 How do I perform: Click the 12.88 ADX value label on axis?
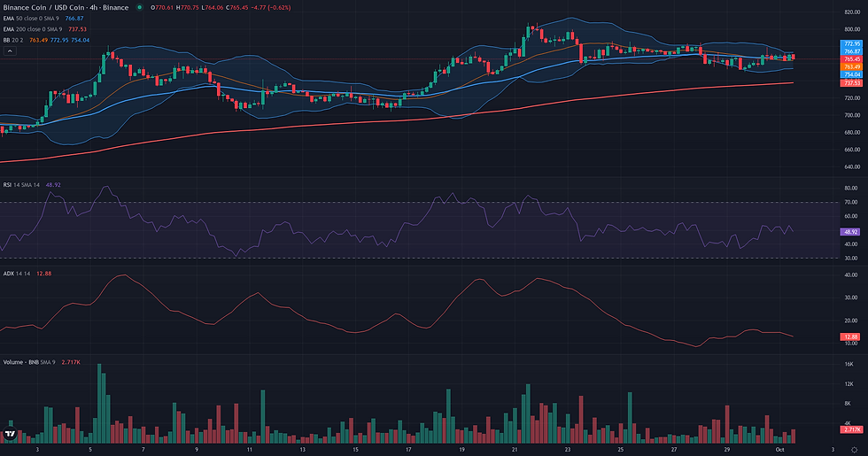point(851,336)
